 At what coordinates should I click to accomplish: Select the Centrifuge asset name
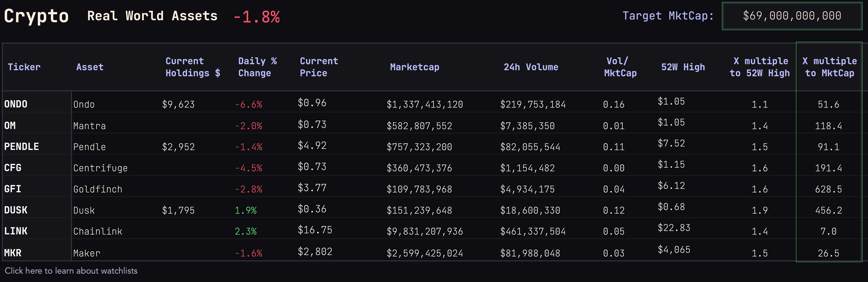100,168
